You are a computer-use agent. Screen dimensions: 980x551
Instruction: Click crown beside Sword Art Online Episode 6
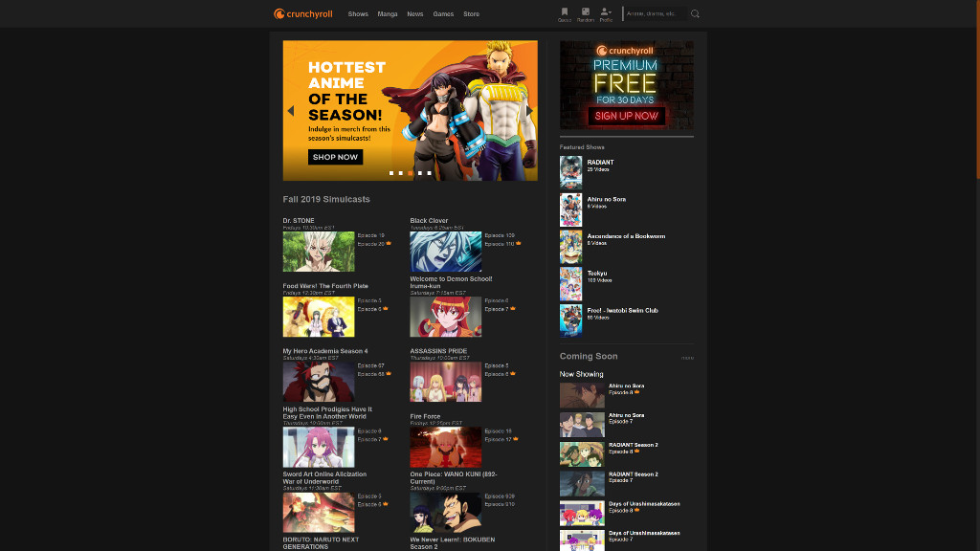(386, 503)
